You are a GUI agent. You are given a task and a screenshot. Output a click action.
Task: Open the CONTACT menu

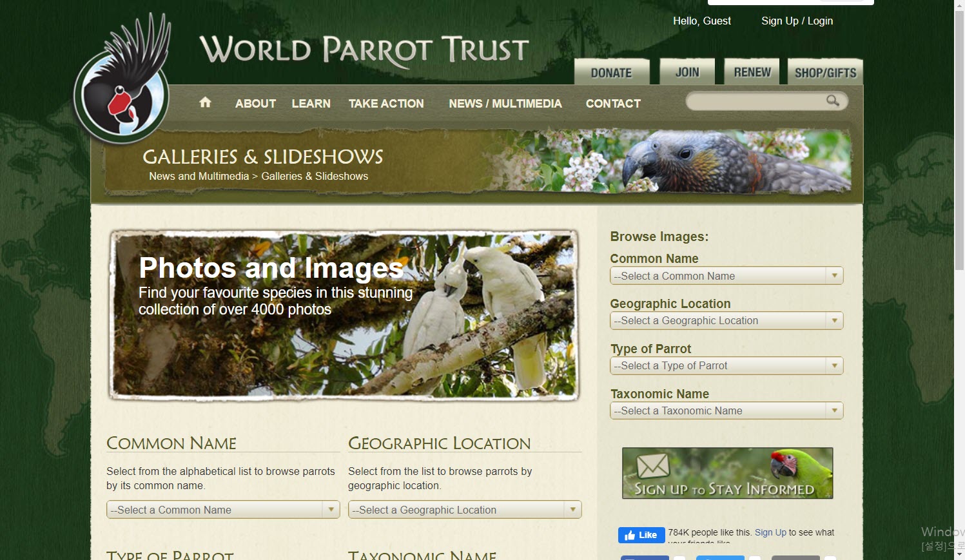[x=613, y=104]
